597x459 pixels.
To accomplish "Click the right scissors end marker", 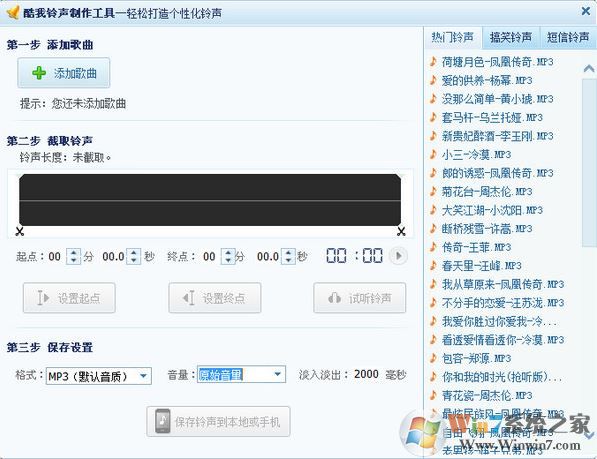I will (401, 231).
